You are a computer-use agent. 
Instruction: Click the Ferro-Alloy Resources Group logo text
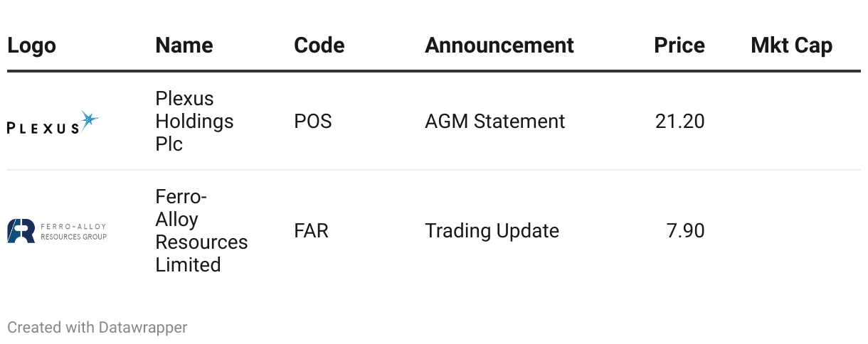point(73,232)
